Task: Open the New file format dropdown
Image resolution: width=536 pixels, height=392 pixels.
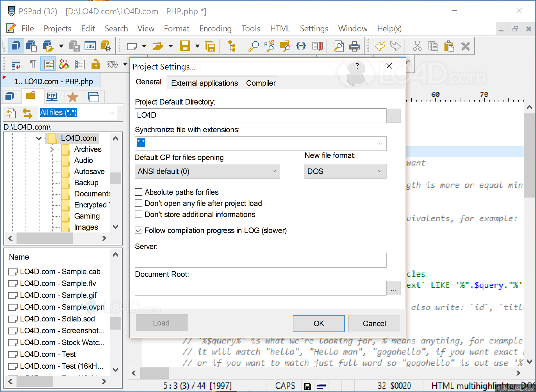Action: pos(380,171)
